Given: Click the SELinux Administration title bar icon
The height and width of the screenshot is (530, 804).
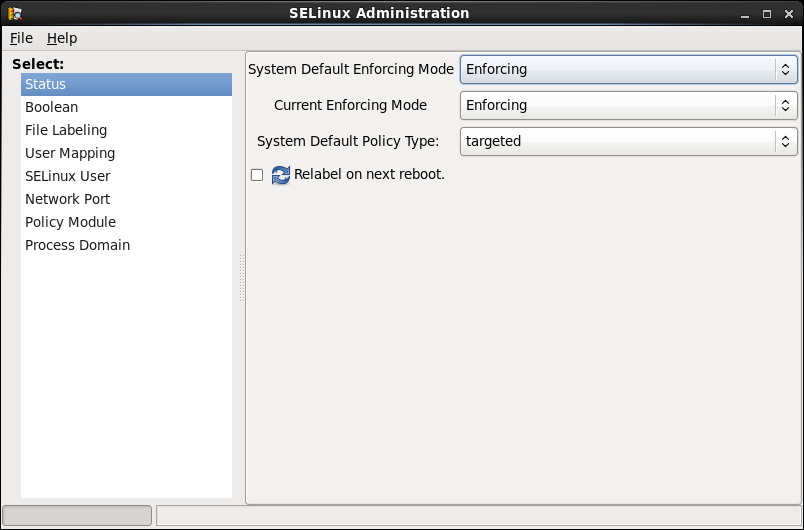Looking at the screenshot, I should pyautogui.click(x=15, y=13).
